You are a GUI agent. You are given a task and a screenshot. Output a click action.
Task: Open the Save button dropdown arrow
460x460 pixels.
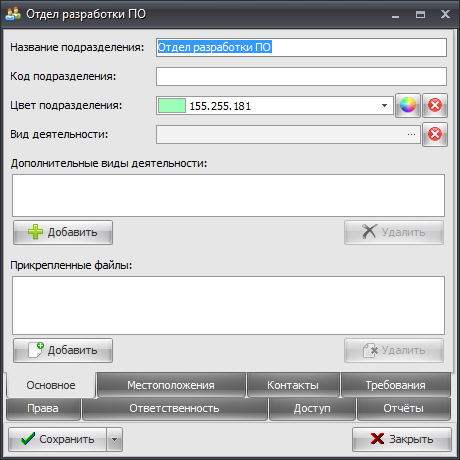click(114, 439)
